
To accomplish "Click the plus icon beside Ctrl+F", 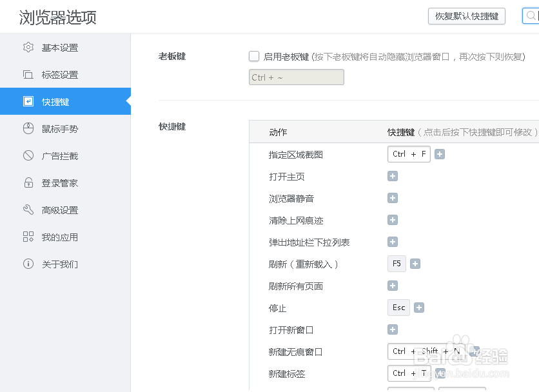I will [x=439, y=154].
